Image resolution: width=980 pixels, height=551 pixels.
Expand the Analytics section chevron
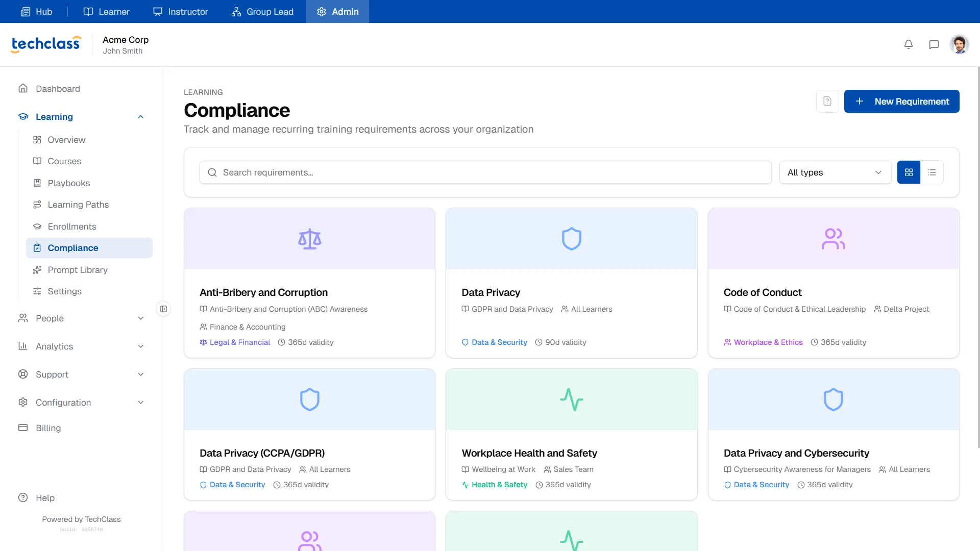click(x=141, y=346)
